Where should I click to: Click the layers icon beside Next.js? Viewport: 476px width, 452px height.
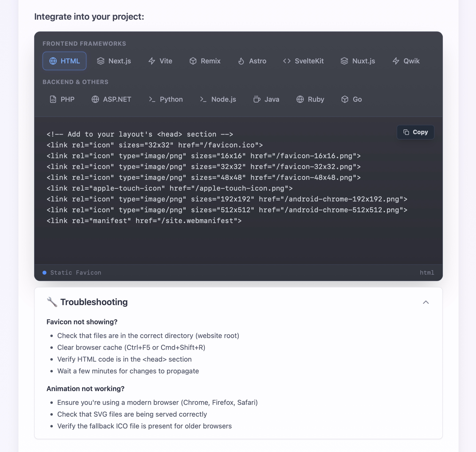[x=101, y=61]
